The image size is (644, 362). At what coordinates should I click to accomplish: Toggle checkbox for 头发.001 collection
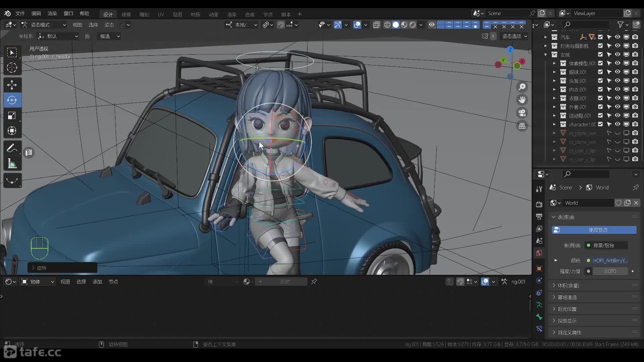600,81
